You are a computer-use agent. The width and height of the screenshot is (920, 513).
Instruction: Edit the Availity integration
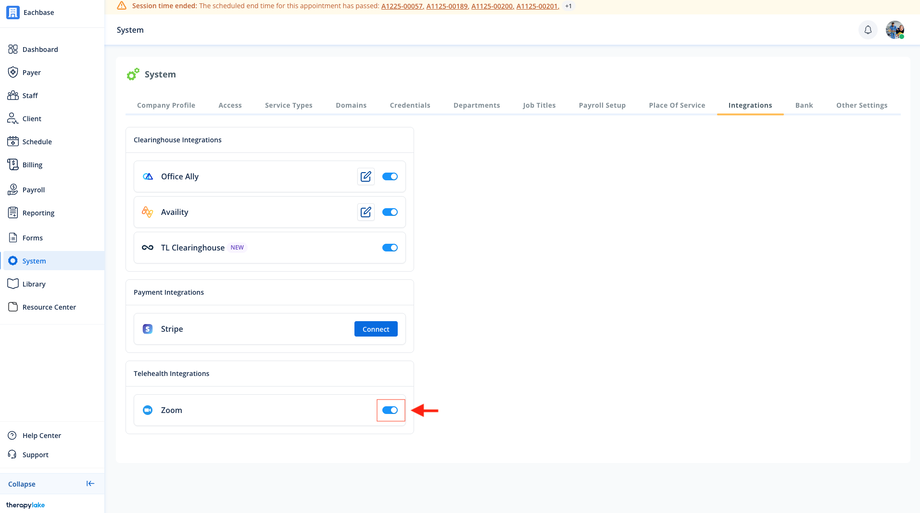366,212
